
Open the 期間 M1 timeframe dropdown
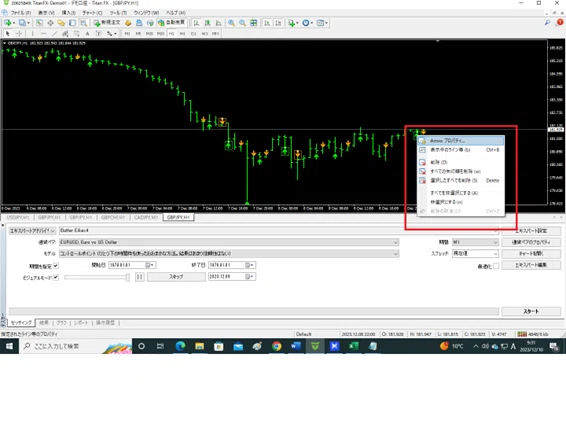(x=475, y=242)
